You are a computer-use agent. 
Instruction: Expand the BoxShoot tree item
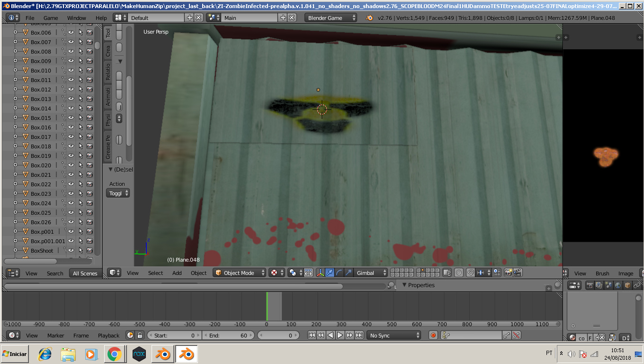click(x=15, y=250)
